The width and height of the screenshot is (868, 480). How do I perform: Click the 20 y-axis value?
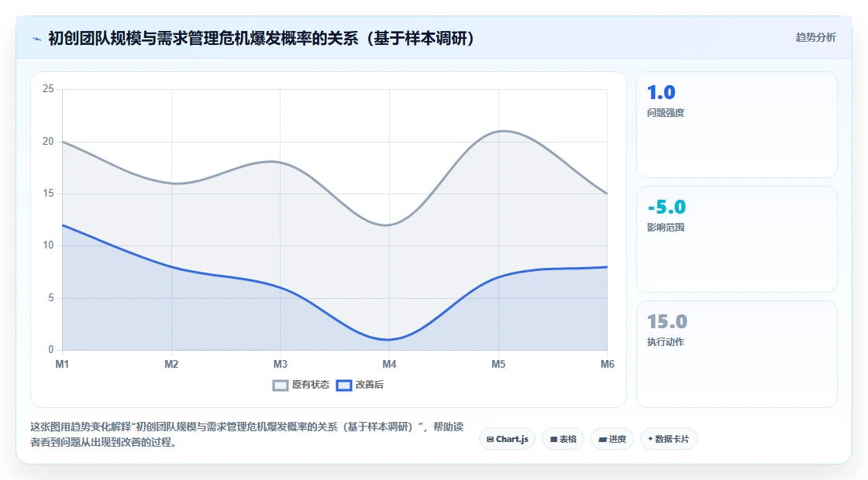[48, 142]
